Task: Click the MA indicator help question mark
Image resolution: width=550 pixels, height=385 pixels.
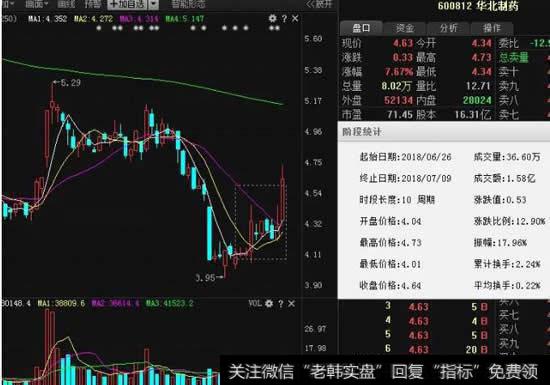Action: pos(284,19)
